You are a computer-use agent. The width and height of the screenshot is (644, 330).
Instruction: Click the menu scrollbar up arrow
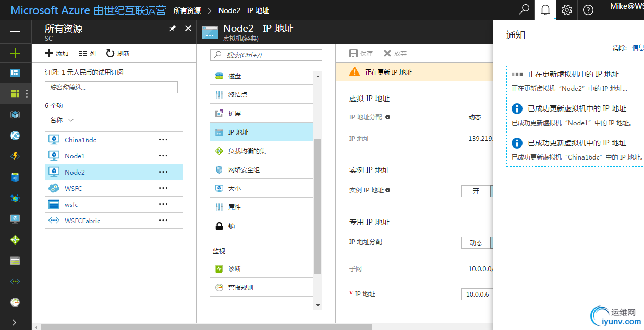point(318,76)
